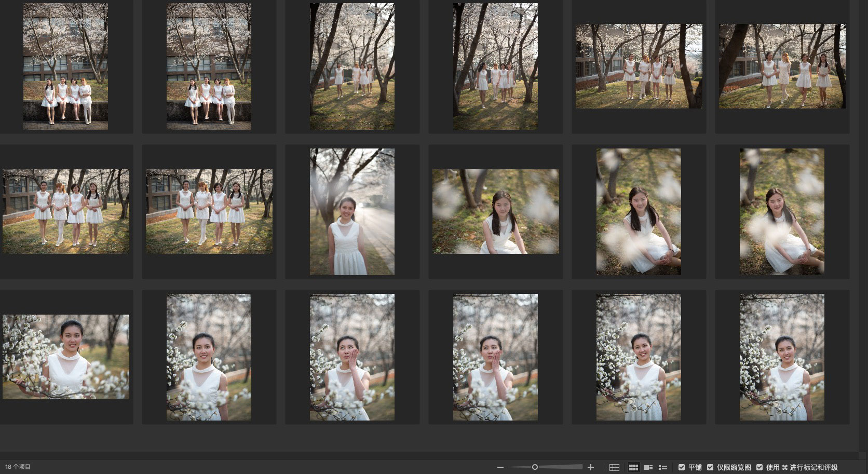868x474 pixels.
Task: Uncheck the 仅限缩览图 option
Action: tap(710, 467)
